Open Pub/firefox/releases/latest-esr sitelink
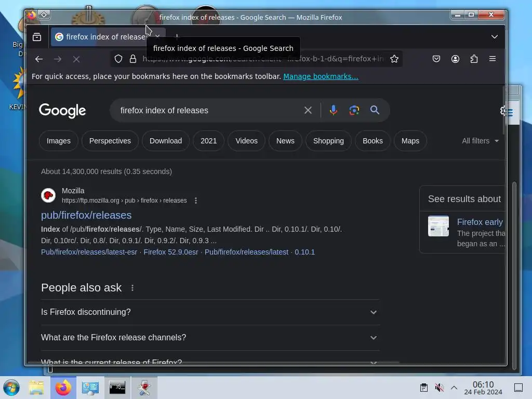 pos(89,252)
